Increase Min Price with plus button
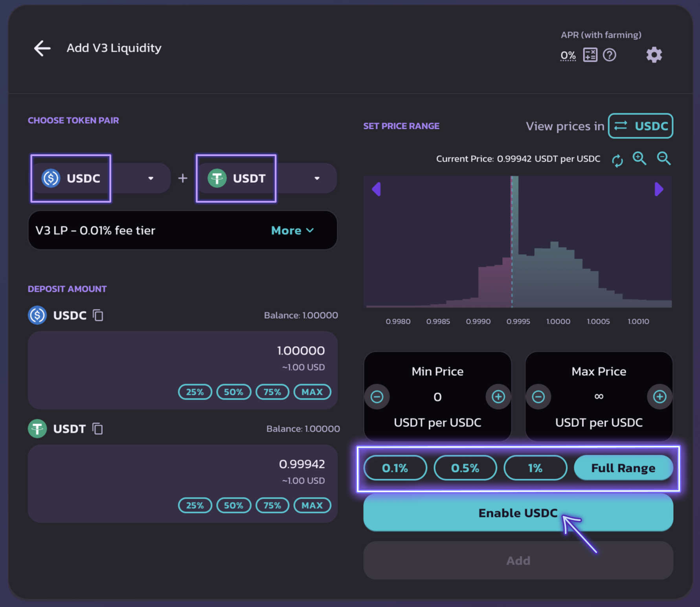The image size is (700, 607). pos(498,397)
